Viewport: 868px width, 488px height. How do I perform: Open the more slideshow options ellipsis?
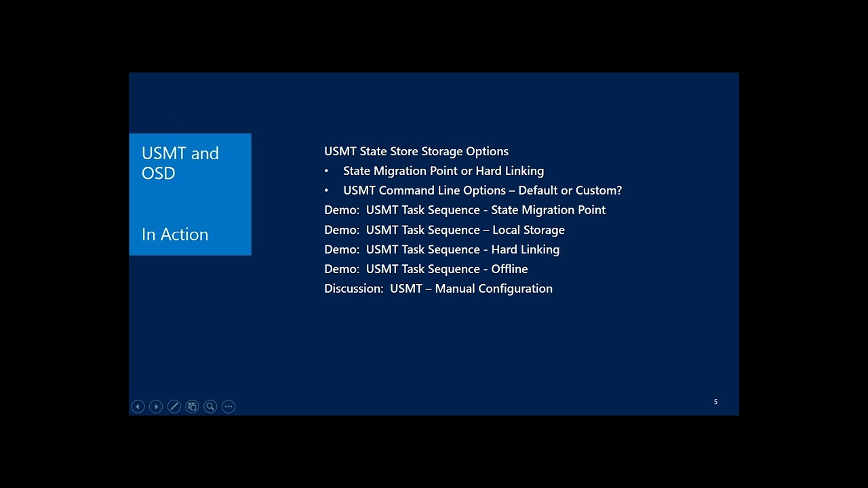click(x=229, y=407)
